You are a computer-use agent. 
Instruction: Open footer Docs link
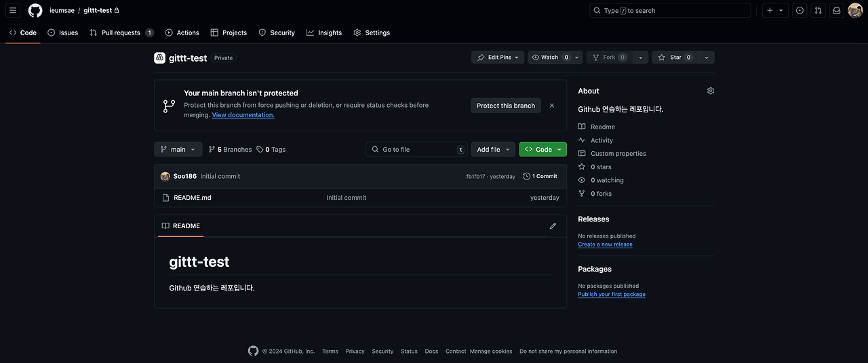[x=431, y=351]
